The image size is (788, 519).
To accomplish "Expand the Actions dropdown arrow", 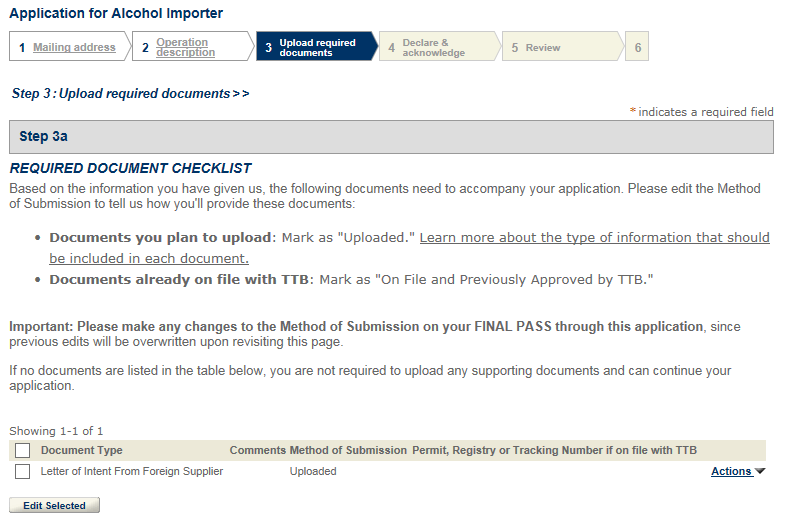I will 760,471.
